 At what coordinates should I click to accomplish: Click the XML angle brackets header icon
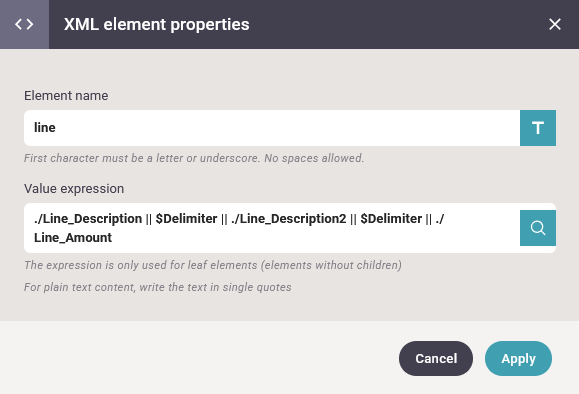pos(24,24)
